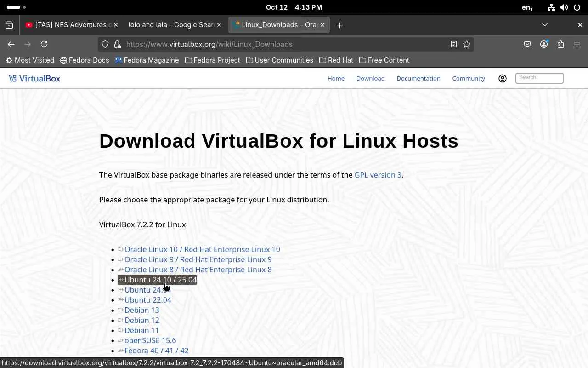Open the VirtualBox user account icon
This screenshot has width=588, height=368.
[x=503, y=78]
